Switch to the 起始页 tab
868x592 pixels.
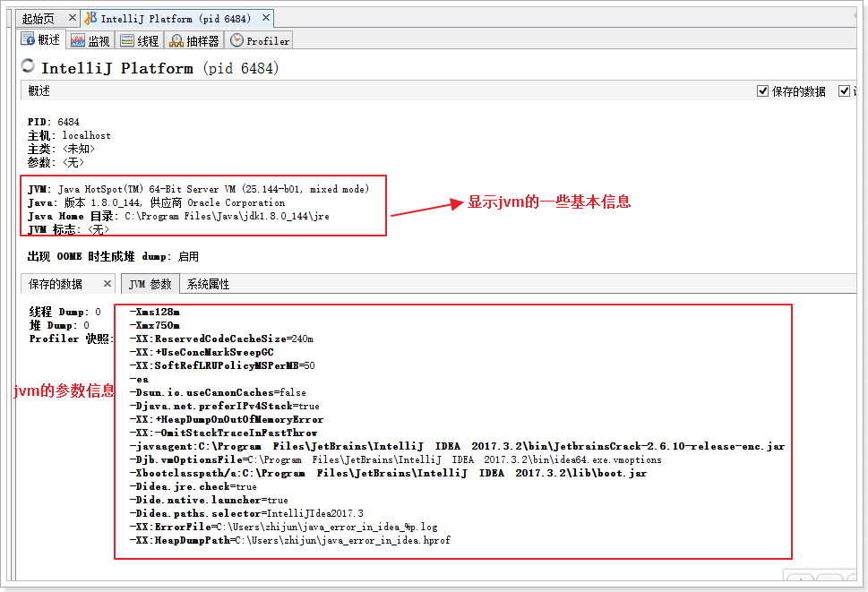tap(38, 18)
